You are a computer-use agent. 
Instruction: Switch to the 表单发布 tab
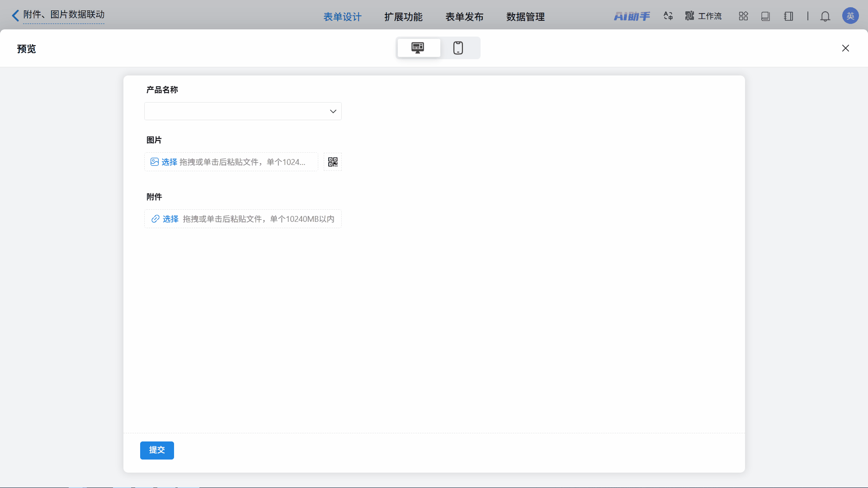tap(464, 17)
